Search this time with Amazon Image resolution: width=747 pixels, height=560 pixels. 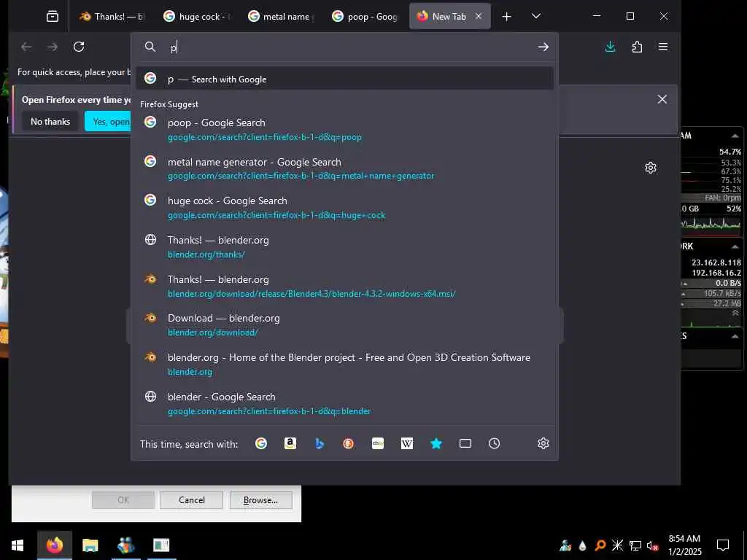tap(290, 444)
